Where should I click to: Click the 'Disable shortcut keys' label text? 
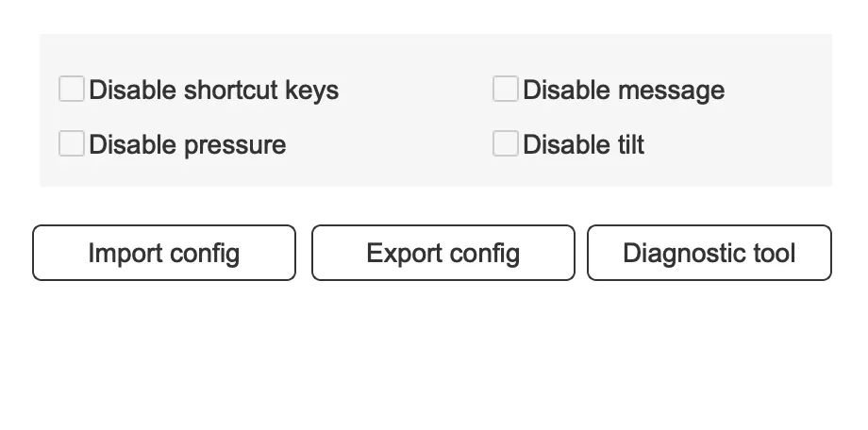tap(213, 91)
